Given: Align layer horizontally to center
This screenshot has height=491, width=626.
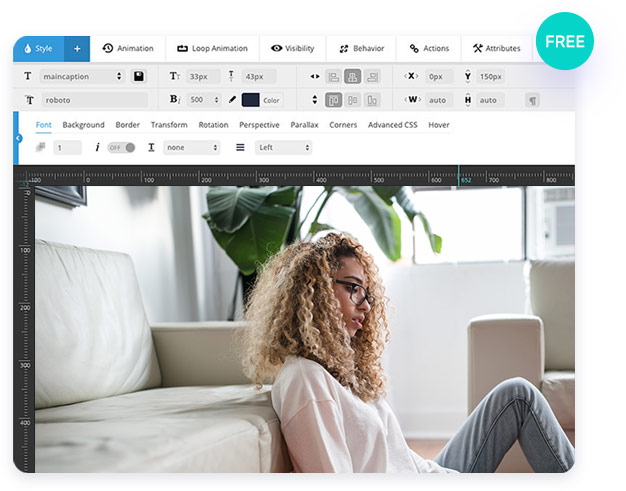Looking at the screenshot, I should pos(353,77).
